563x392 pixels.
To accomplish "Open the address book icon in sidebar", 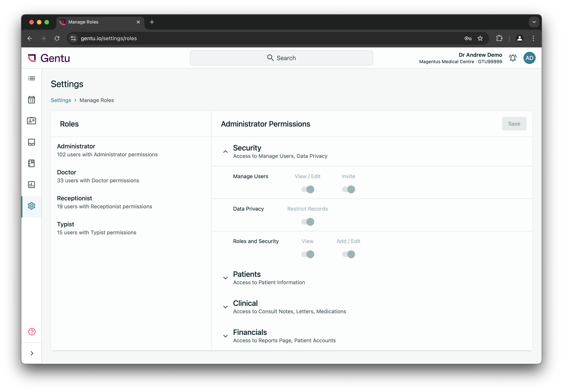I will coord(32,163).
